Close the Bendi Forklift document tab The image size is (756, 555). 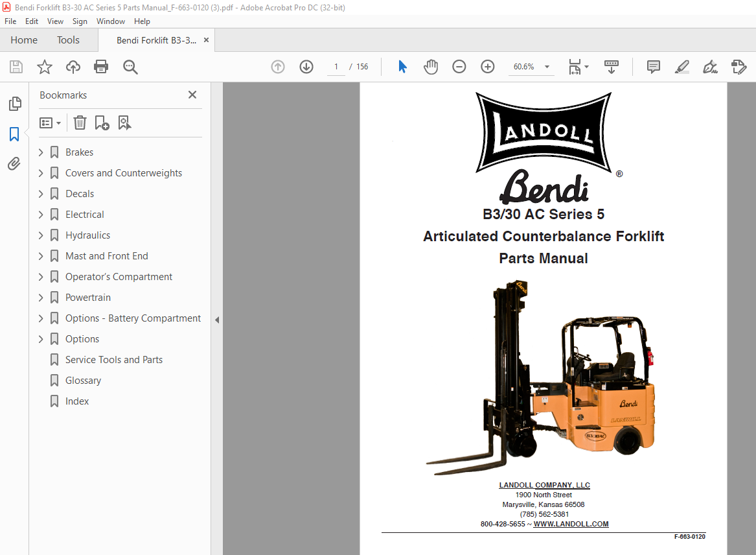click(x=207, y=40)
